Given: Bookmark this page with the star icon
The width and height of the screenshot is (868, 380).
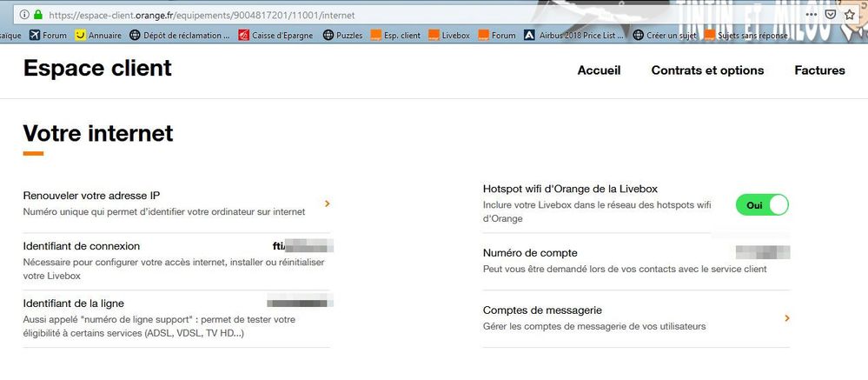Looking at the screenshot, I should 849,15.
